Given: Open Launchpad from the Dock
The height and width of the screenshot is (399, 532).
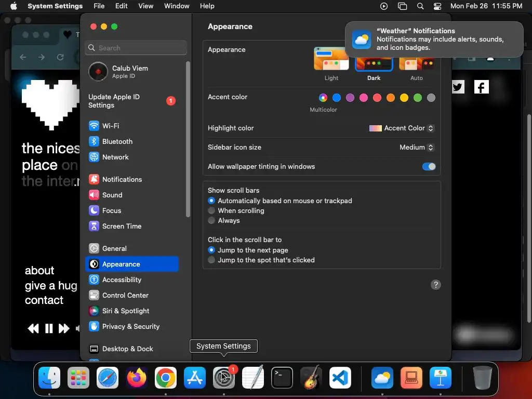Looking at the screenshot, I should (x=78, y=378).
